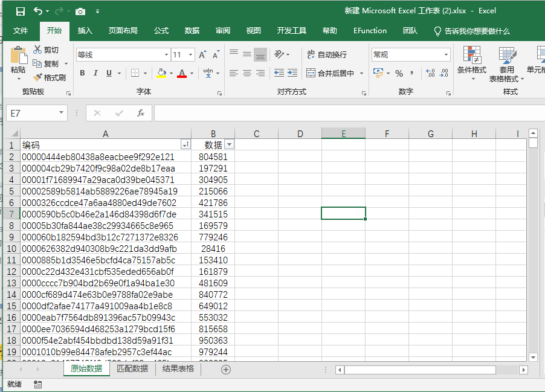Viewport: 545px width, 392px height.
Task: Switch to the 页面布局 page layout tab
Action: pyautogui.click(x=123, y=31)
